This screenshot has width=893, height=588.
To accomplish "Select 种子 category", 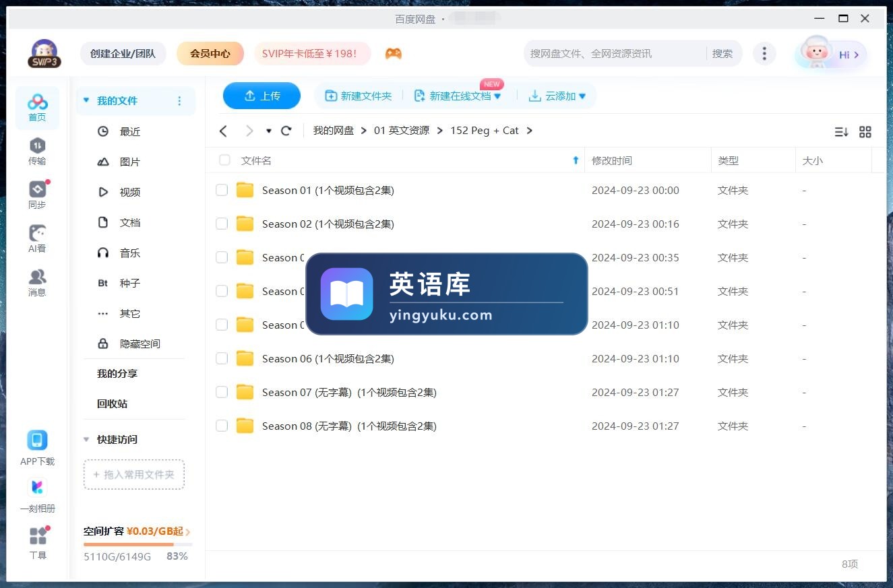I will (130, 283).
